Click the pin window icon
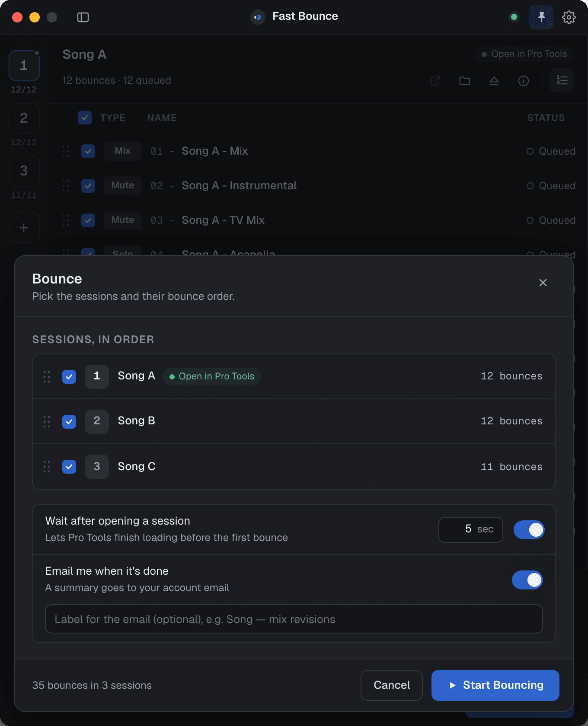Image resolution: width=588 pixels, height=726 pixels. tap(541, 17)
